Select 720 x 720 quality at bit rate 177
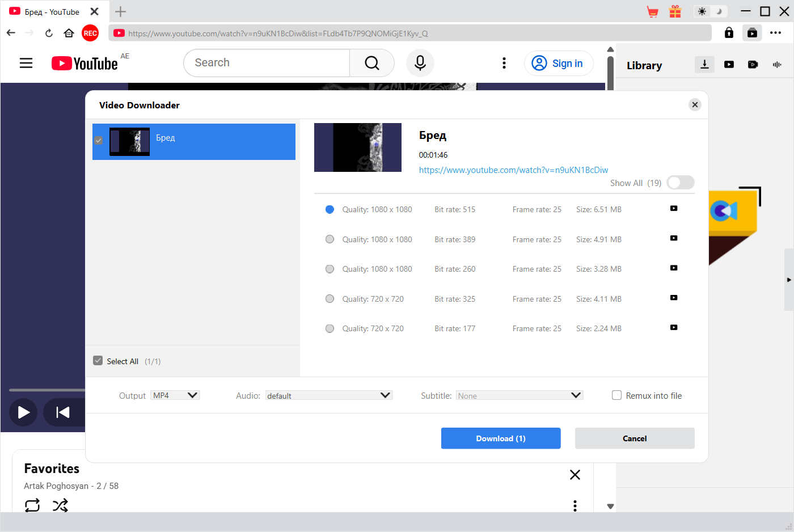794x532 pixels. (x=330, y=328)
